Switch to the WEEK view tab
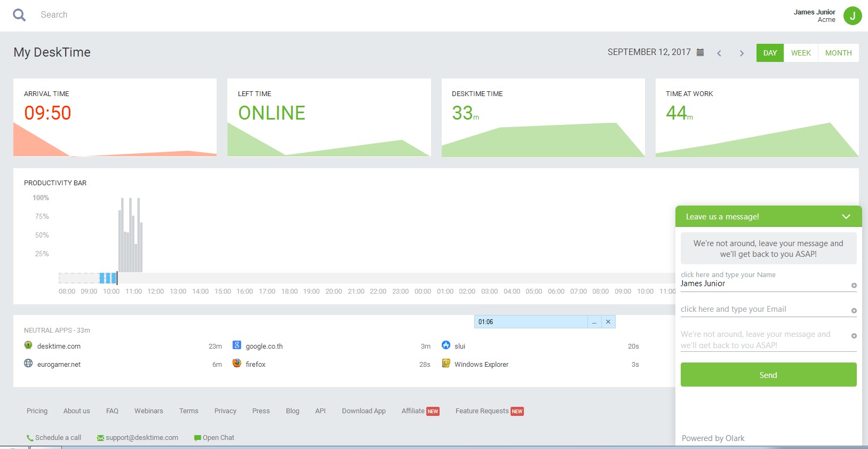 coord(801,53)
